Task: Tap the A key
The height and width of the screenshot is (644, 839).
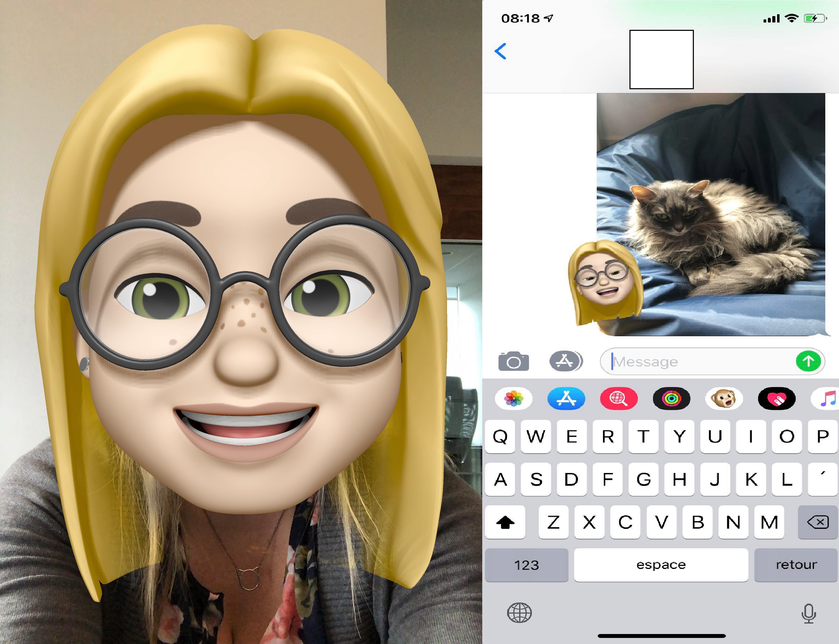Action: (500, 479)
